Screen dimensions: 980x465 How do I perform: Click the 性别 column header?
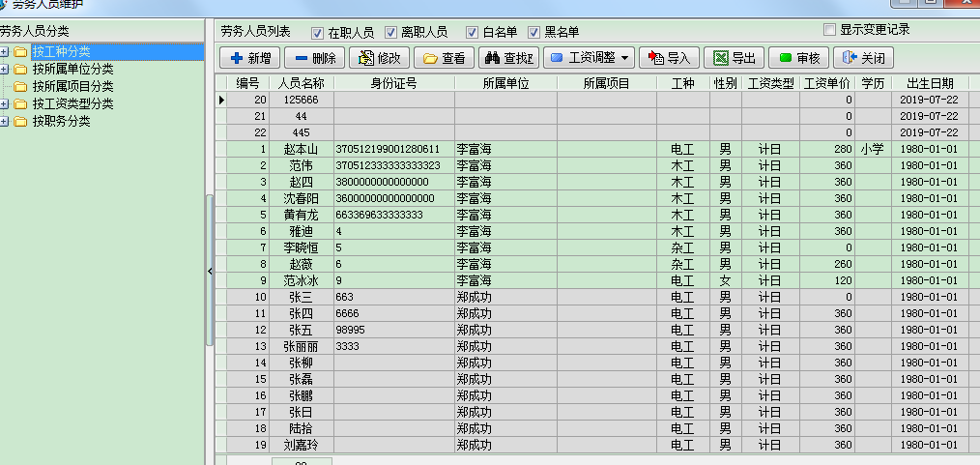(x=726, y=83)
